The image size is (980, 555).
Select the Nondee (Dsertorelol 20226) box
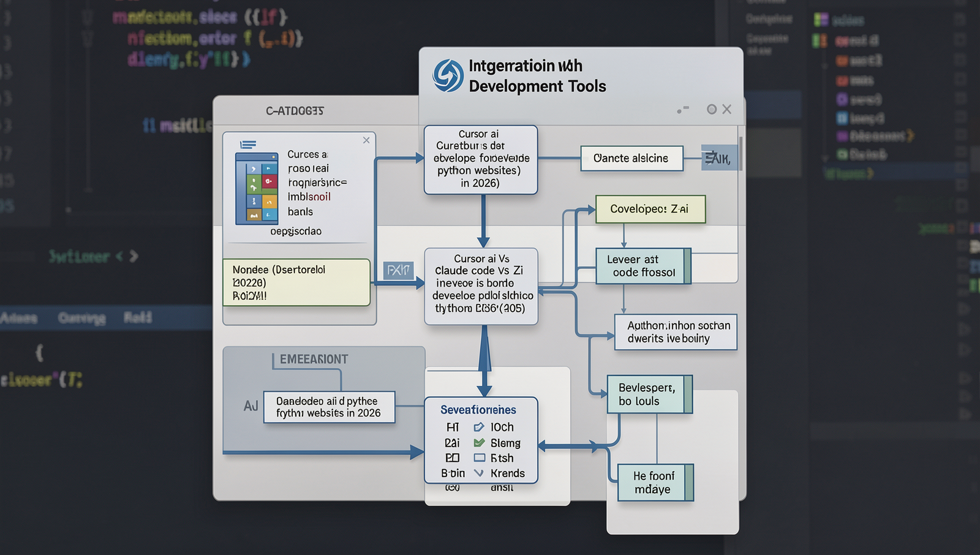pyautogui.click(x=296, y=282)
